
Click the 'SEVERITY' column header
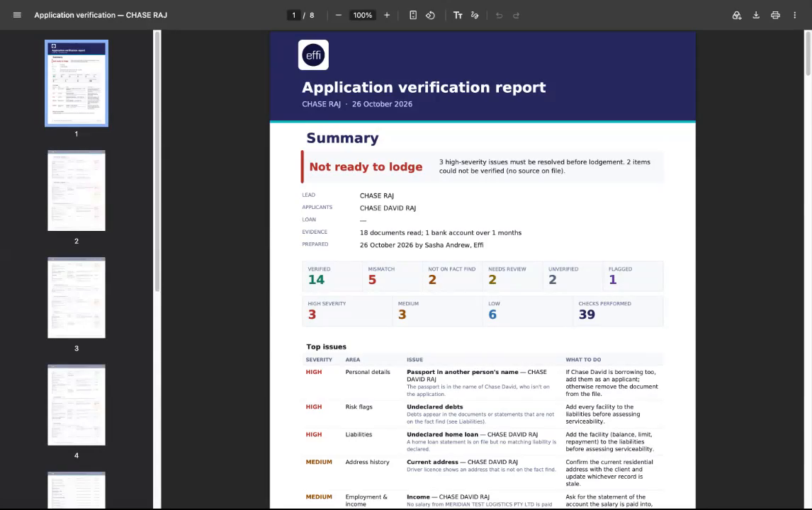tap(319, 359)
